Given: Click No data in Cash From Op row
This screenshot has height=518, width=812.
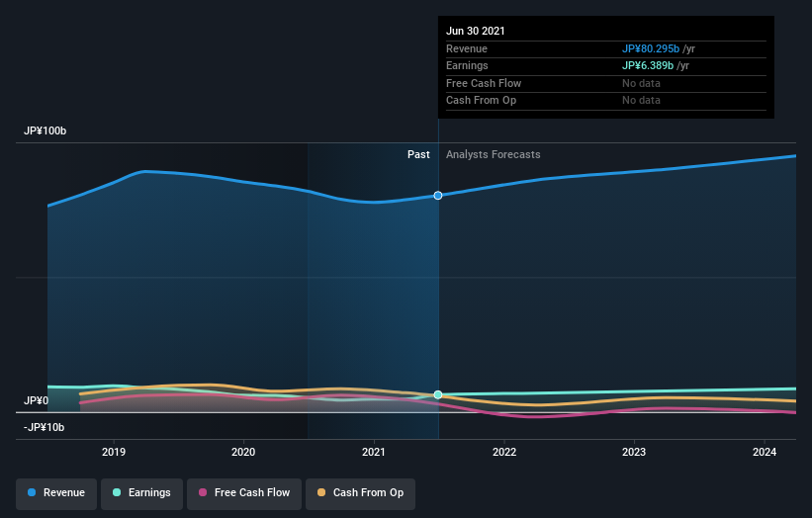Looking at the screenshot, I should click(641, 101).
